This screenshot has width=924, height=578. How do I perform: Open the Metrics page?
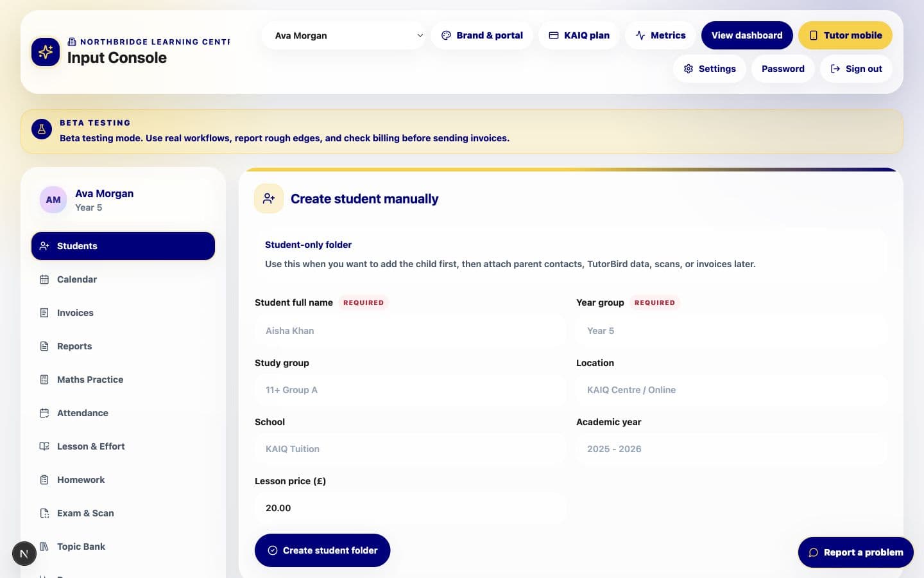tap(660, 35)
